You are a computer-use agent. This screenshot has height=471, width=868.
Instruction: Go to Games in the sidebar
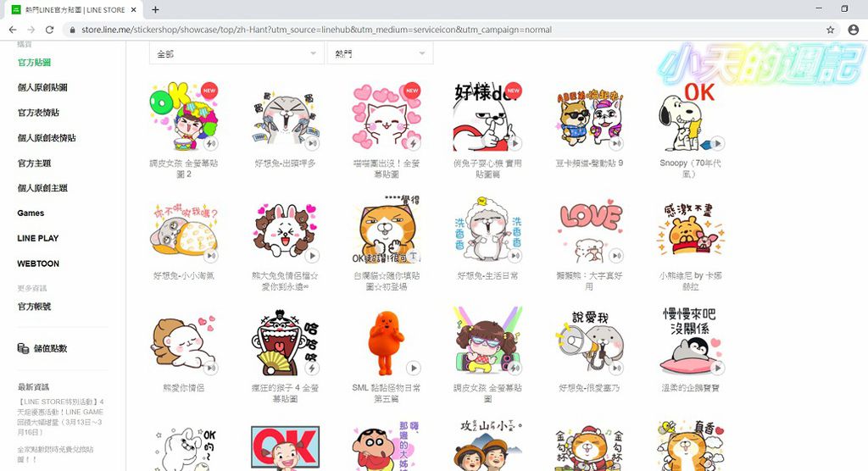point(31,213)
